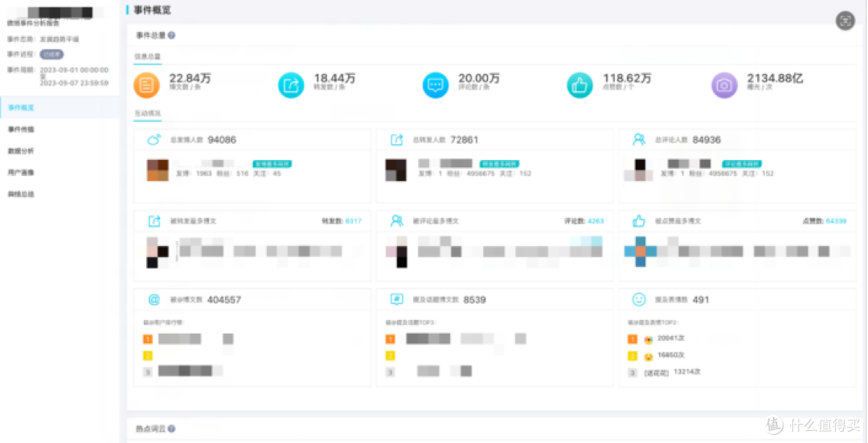Click the share icon beside 72861
The height and width of the screenshot is (443, 868).
point(397,140)
